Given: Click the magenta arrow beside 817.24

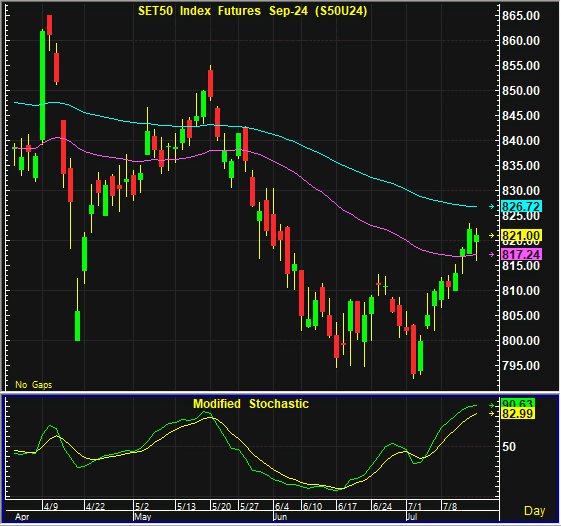Looking at the screenshot, I should coord(492,254).
